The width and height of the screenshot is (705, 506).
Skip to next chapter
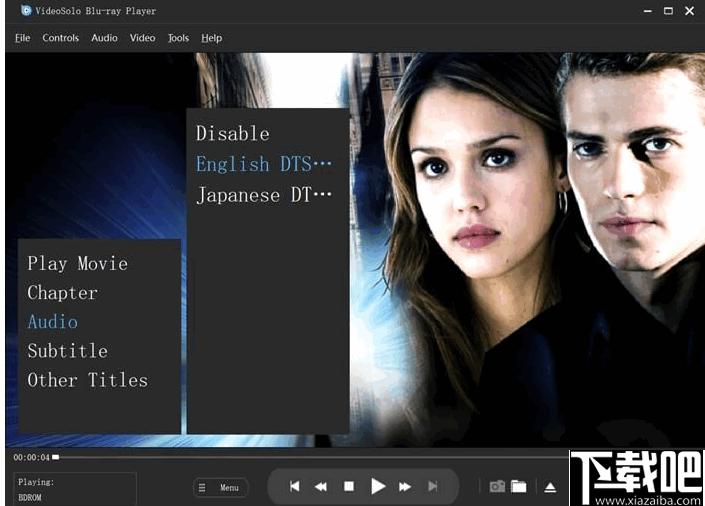tap(433, 486)
